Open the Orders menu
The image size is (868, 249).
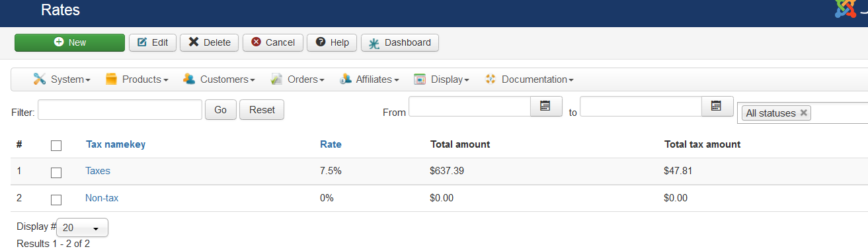(297, 79)
